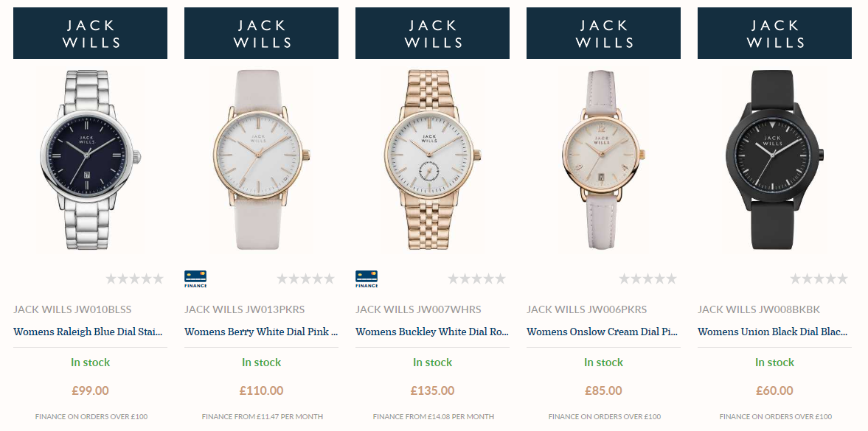Open Womens Raleigh Blue Dial product link
Screen dimensions: 868x431
pos(88,332)
